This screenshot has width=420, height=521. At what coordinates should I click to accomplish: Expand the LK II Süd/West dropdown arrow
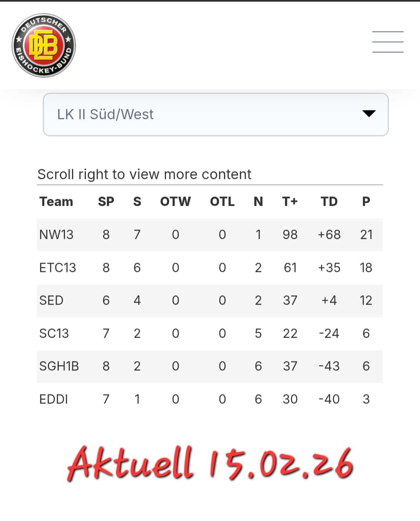[368, 114]
